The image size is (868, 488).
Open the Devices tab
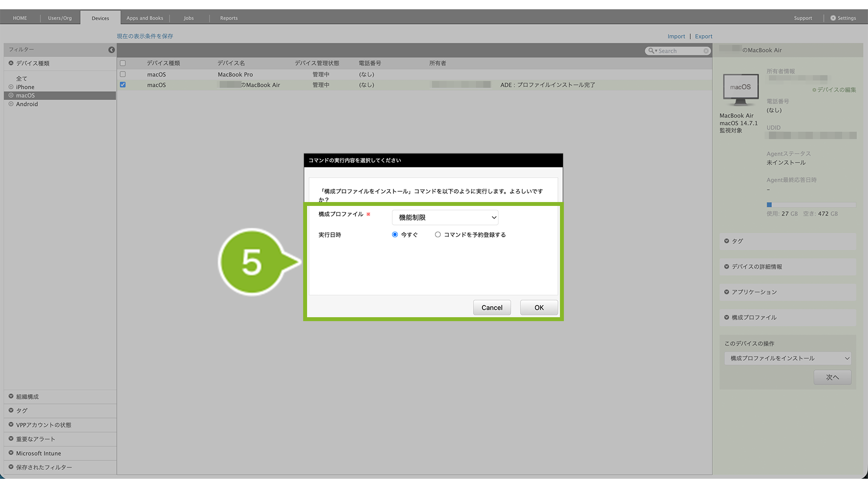coord(100,18)
